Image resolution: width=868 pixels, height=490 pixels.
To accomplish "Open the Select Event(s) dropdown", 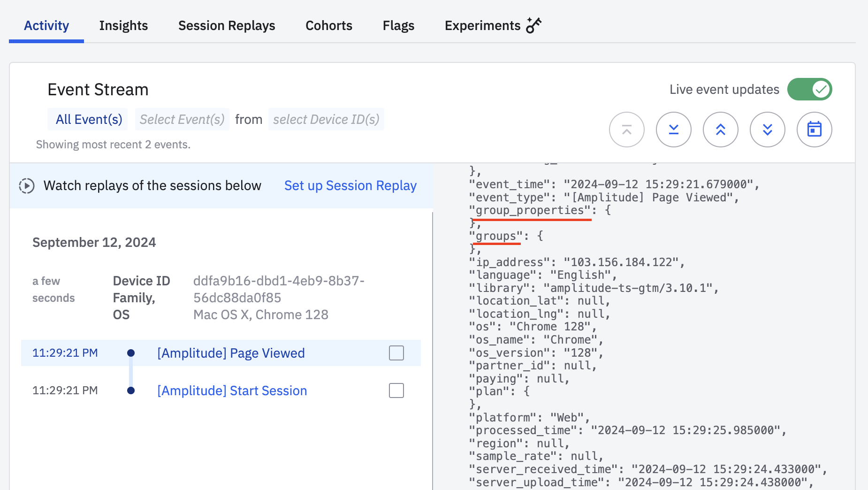I will pyautogui.click(x=182, y=120).
